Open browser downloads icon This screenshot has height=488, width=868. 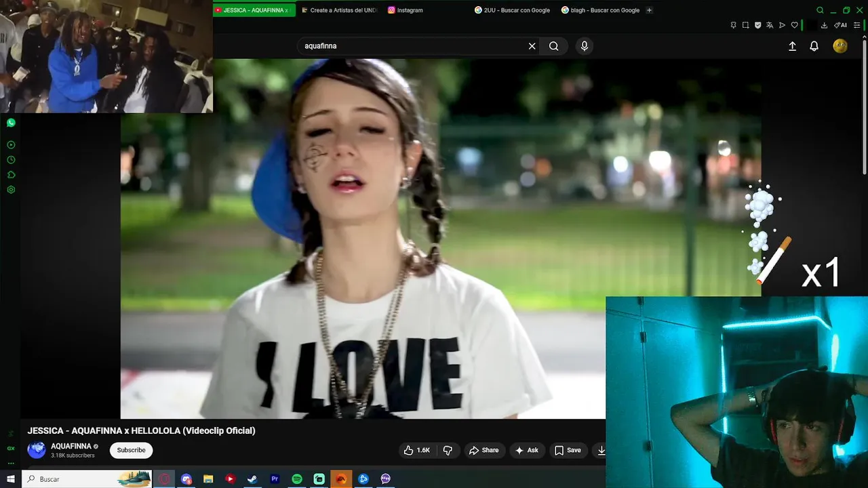tap(824, 25)
